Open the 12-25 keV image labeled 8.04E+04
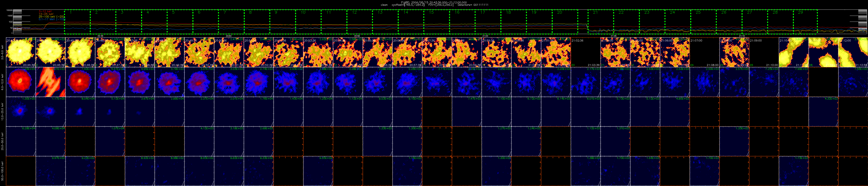 pyautogui.click(x=80, y=111)
